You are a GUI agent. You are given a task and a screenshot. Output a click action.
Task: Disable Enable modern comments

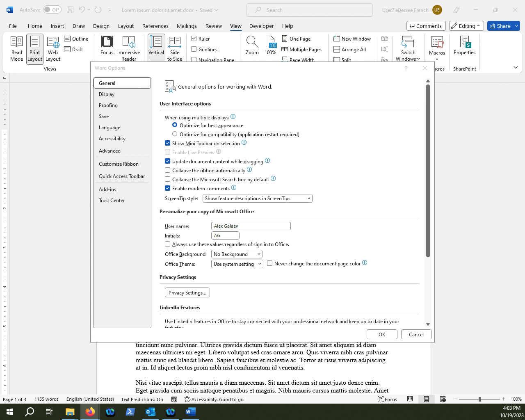[x=168, y=188]
